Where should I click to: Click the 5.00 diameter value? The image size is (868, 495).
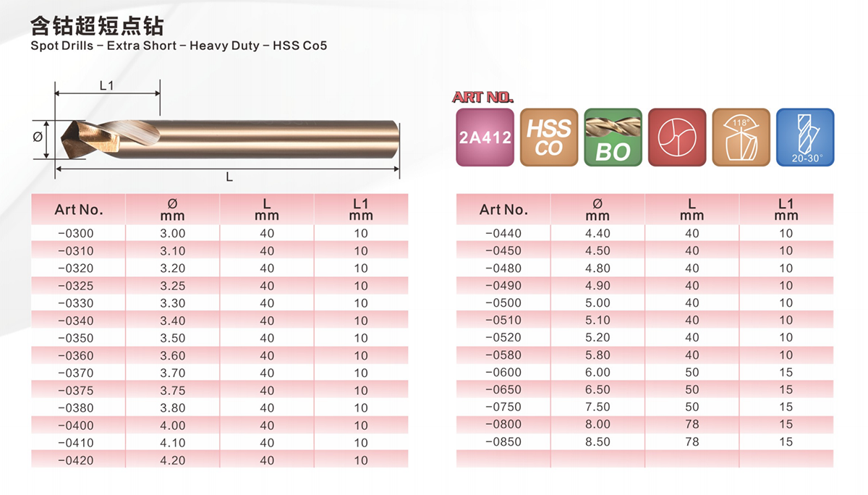(597, 302)
